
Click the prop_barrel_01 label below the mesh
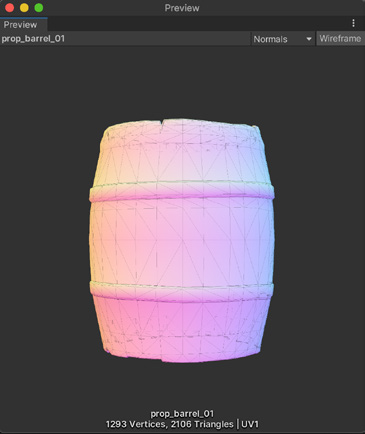tap(182, 414)
